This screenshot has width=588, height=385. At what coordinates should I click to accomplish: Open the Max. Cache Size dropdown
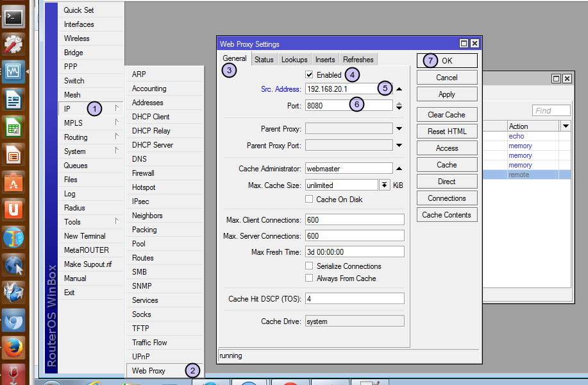pyautogui.click(x=384, y=185)
